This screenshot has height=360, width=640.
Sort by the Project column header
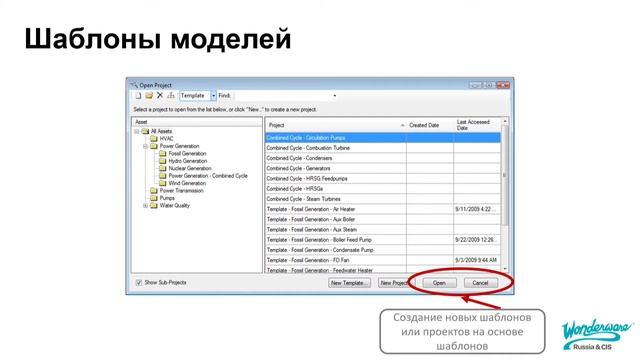(336, 125)
